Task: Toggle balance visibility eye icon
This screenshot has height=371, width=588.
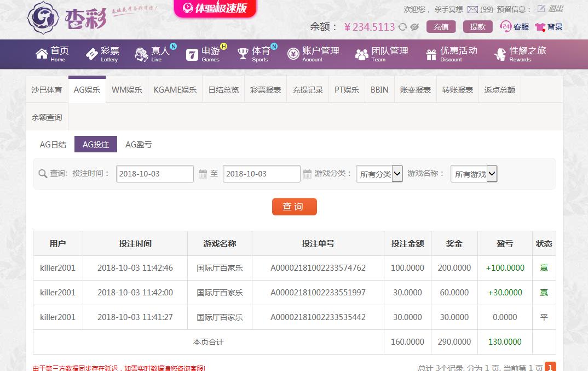Action: pos(414,27)
